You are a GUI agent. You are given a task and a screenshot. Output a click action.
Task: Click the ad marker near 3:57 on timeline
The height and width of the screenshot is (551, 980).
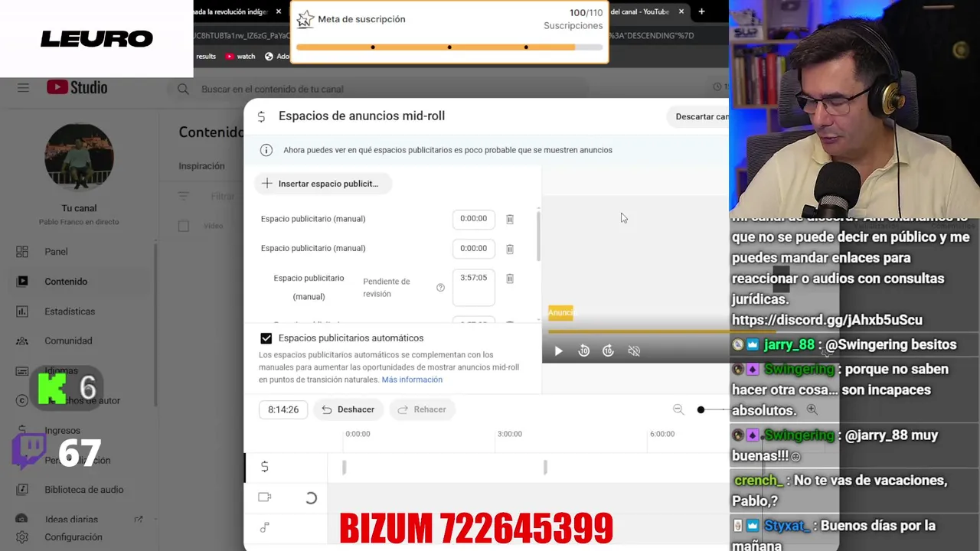(545, 467)
